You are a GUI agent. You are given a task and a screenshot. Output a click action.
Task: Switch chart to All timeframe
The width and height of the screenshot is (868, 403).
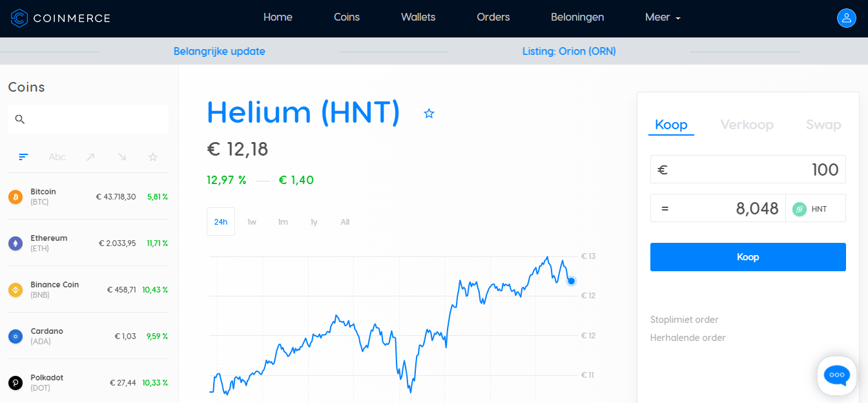[x=345, y=222]
